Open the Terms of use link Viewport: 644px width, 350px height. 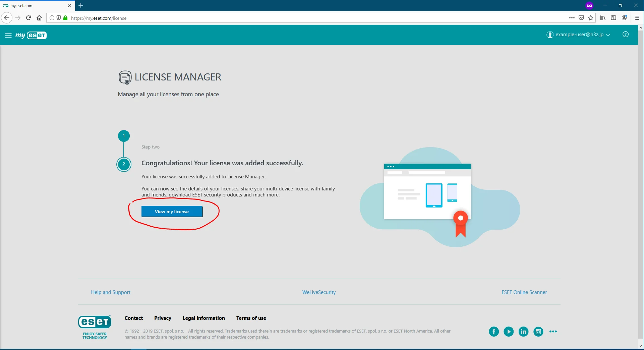251,318
